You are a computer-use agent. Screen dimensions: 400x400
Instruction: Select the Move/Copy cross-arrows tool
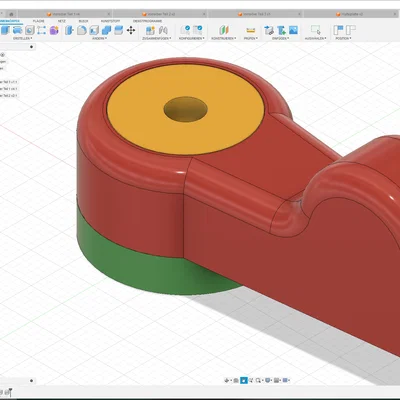pyautogui.click(x=131, y=30)
